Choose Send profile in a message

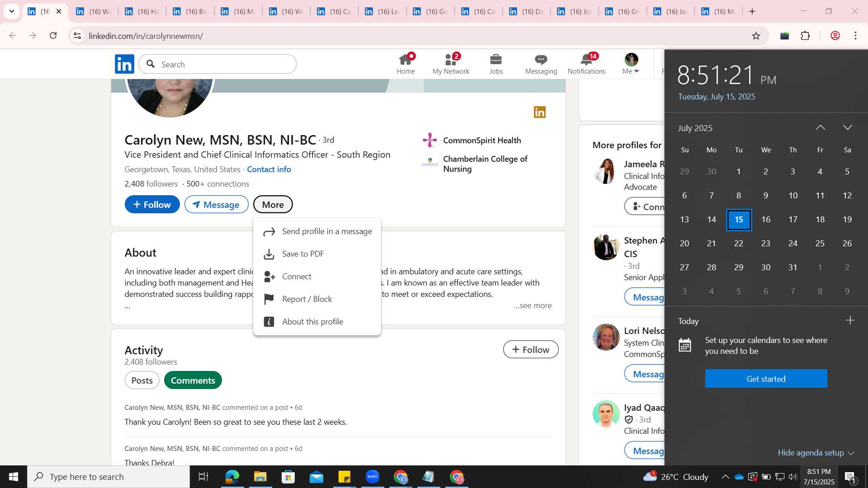point(317,231)
